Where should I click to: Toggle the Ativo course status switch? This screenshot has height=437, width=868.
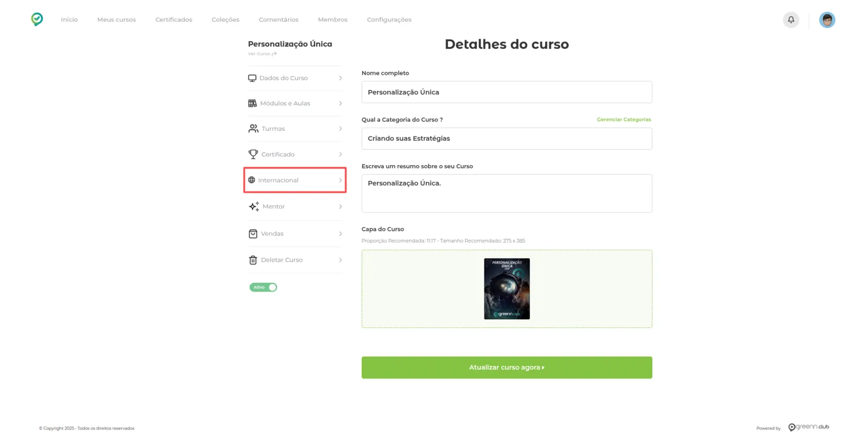263,287
